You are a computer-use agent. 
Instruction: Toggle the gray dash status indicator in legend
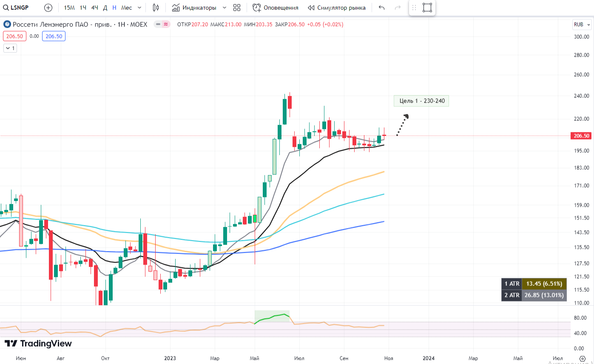tap(158, 24)
